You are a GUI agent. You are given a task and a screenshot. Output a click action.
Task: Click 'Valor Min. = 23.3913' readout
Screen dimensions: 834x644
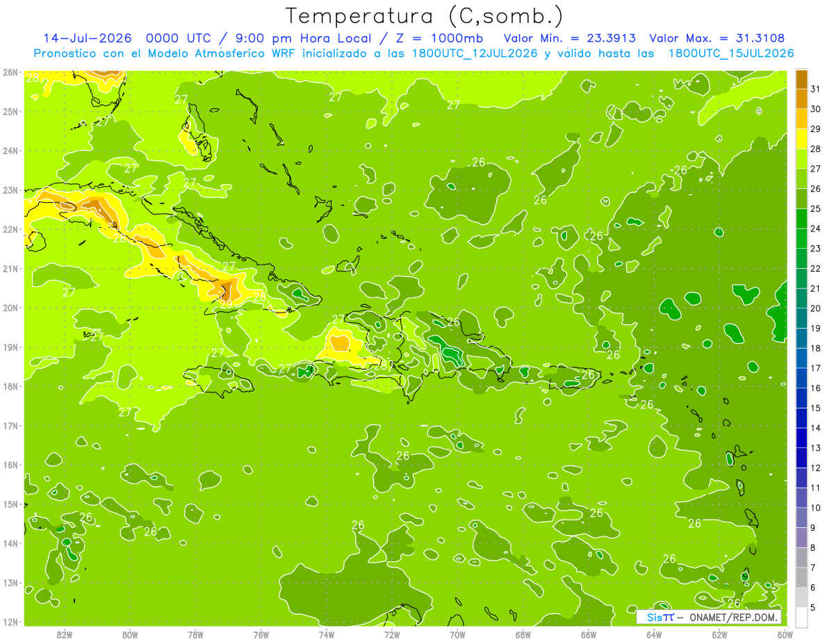(x=569, y=38)
